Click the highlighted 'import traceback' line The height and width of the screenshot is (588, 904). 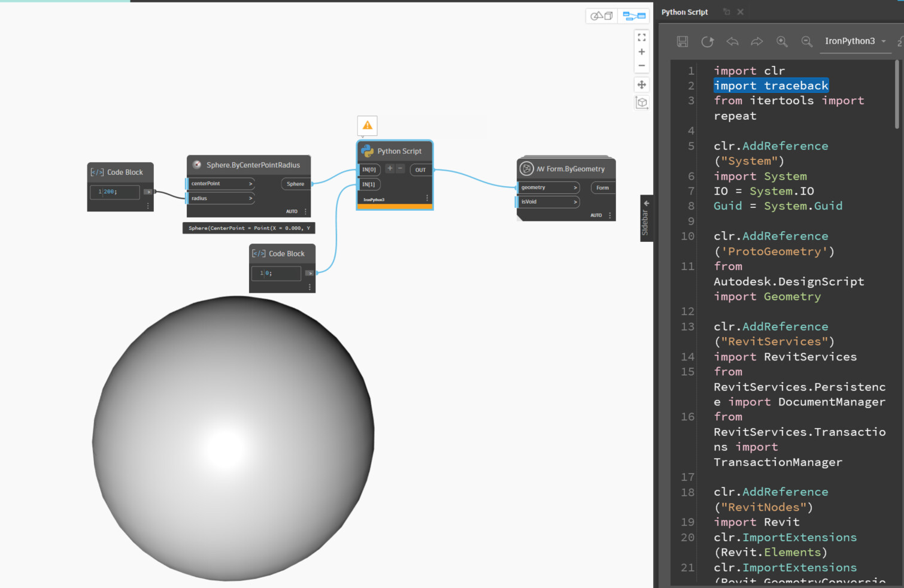pyautogui.click(x=771, y=86)
